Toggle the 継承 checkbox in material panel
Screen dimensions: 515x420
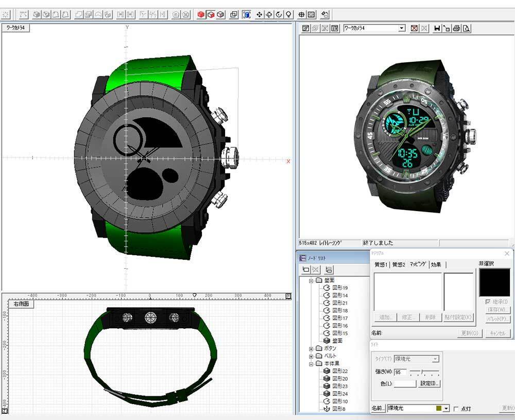(x=488, y=301)
